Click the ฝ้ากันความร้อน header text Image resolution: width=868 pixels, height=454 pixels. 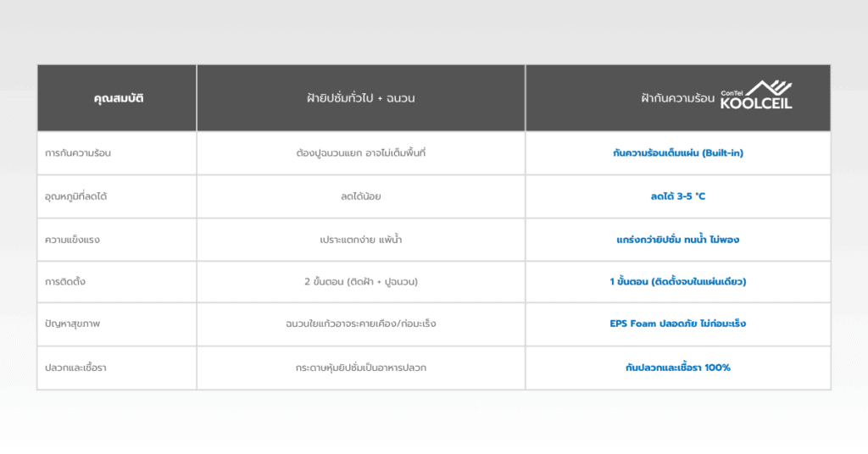pos(677,98)
